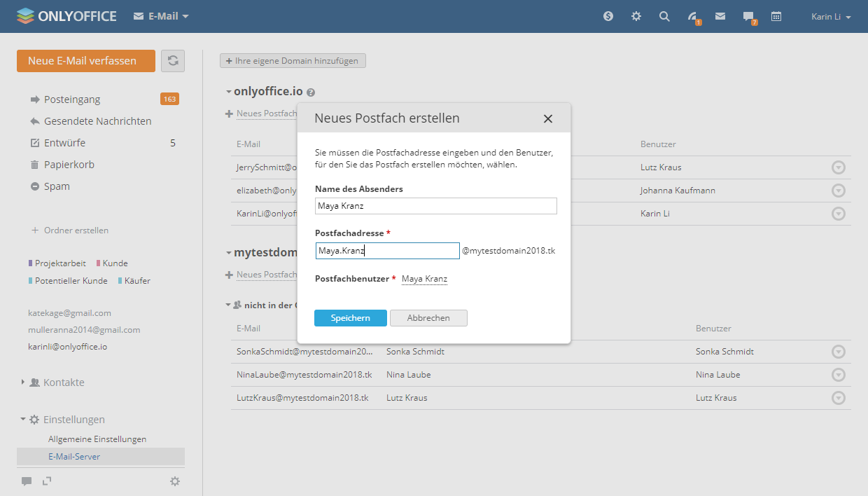Open actions menu for Sonka Schmidt mailbox
Screen dimensions: 868x496
pyautogui.click(x=838, y=352)
